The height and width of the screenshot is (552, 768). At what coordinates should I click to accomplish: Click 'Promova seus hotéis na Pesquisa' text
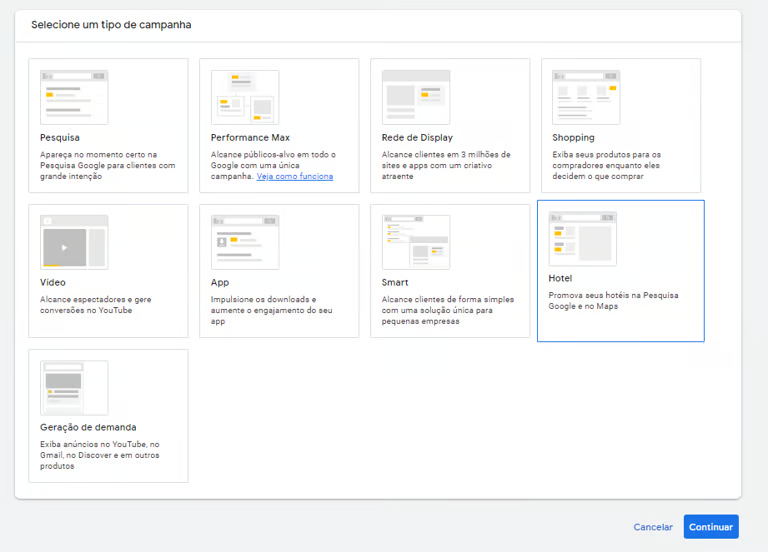pyautogui.click(x=614, y=301)
